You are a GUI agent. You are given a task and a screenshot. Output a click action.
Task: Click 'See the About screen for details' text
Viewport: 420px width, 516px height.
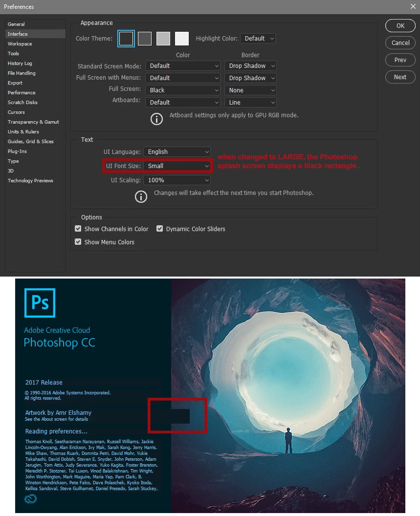pos(56,419)
